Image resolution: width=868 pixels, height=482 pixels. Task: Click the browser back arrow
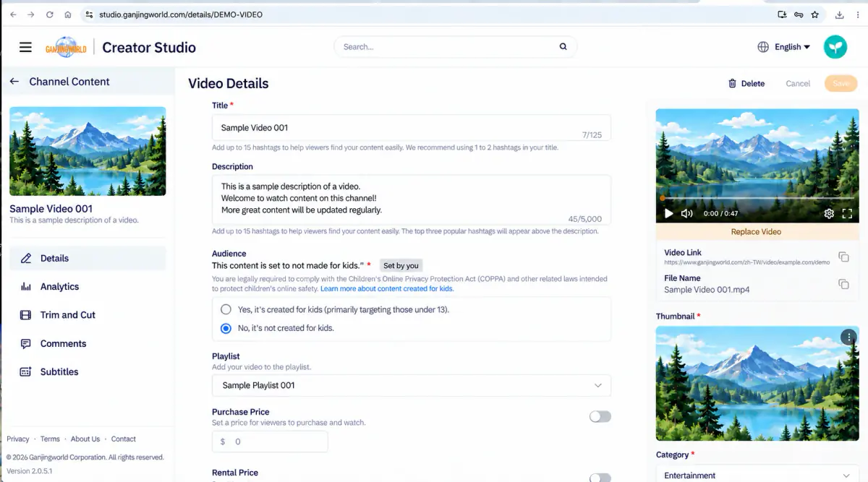click(x=13, y=14)
